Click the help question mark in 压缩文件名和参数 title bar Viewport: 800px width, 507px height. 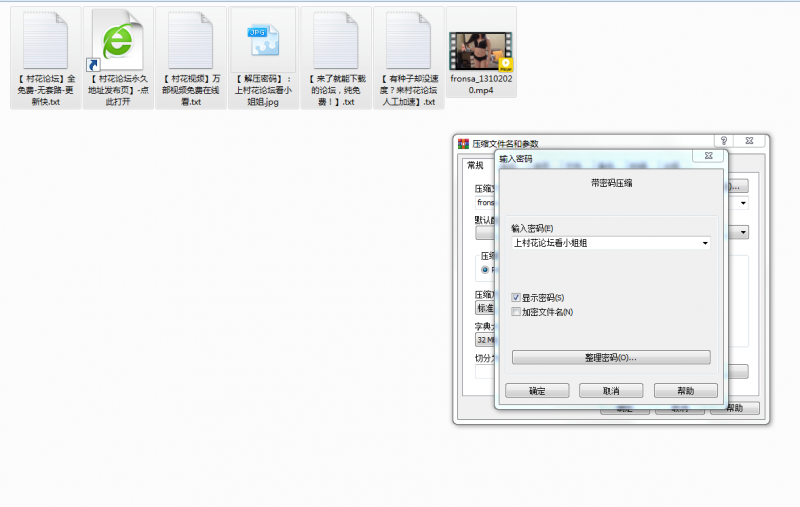point(723,141)
